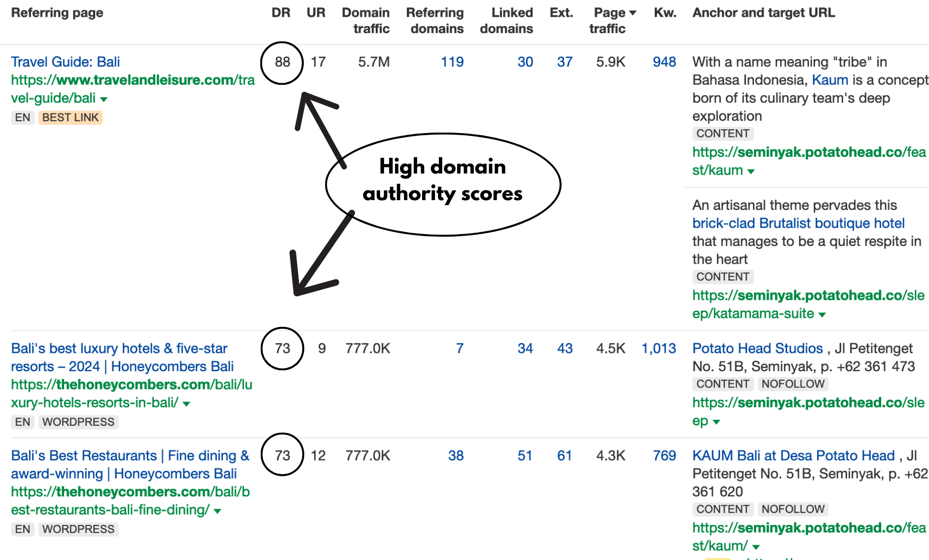The width and height of the screenshot is (929, 560).
Task: Open the "Travel Guide: Bali" referring page
Action: pos(66,62)
